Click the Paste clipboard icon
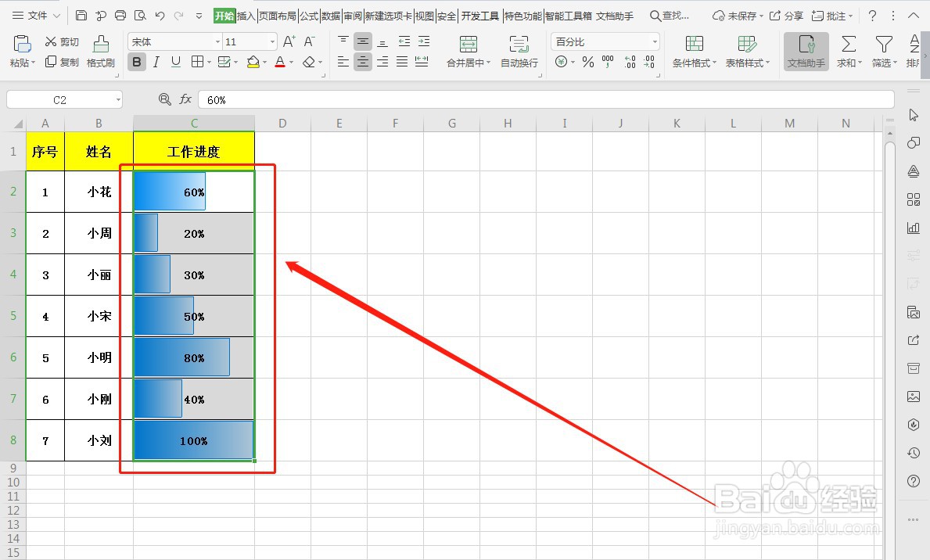This screenshot has width=930, height=560. point(22,44)
